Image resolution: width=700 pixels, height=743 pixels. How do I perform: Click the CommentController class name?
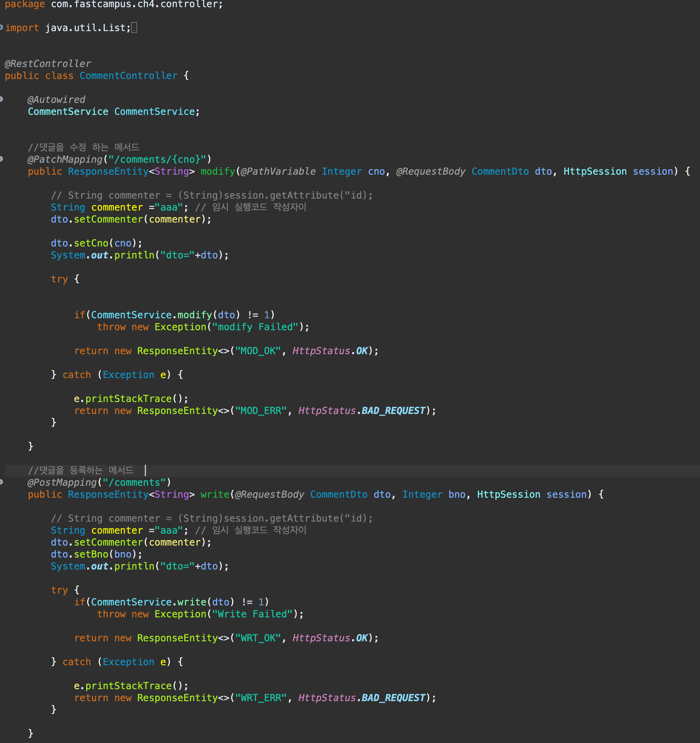[128, 75]
